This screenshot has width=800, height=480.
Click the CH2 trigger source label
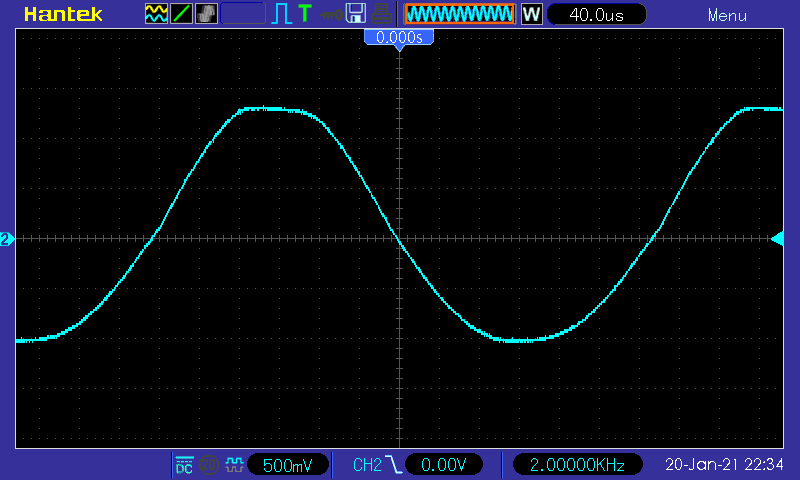[x=367, y=465]
